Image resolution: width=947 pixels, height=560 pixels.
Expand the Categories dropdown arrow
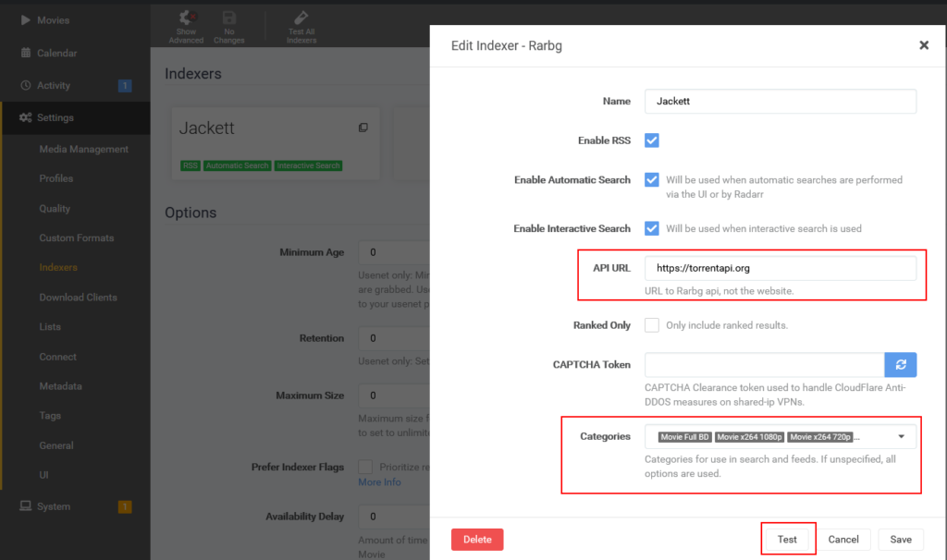(901, 436)
